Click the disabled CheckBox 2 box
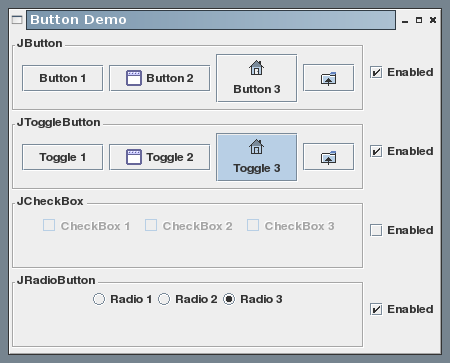 click(x=151, y=225)
